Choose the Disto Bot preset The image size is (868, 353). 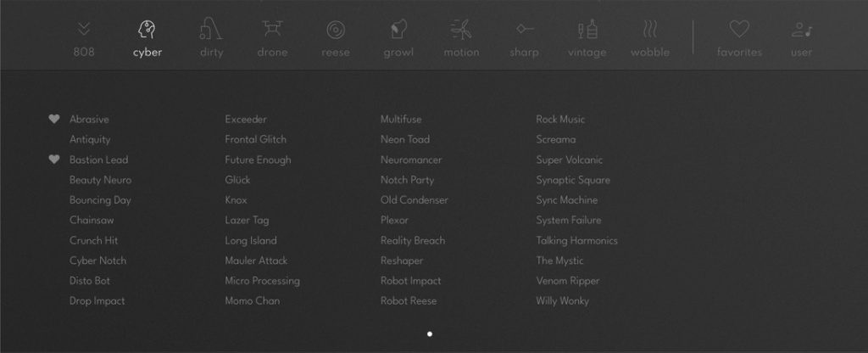pyautogui.click(x=90, y=281)
